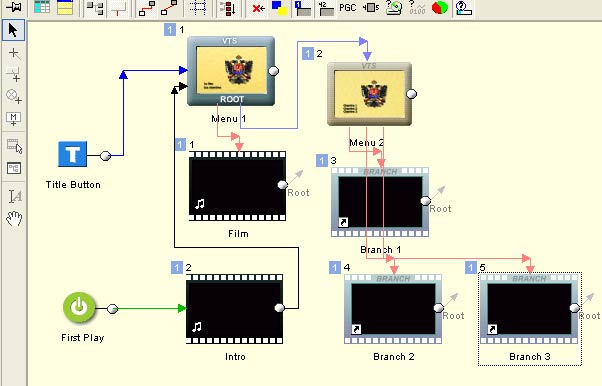The height and width of the screenshot is (386, 602).
Task: Select the arrow pointer tool
Action: click(x=13, y=30)
